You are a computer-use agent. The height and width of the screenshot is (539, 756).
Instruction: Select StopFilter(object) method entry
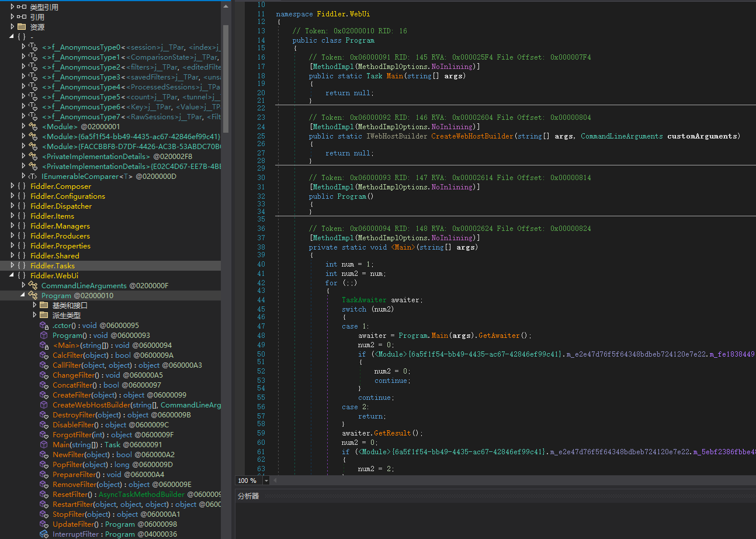[x=116, y=514]
